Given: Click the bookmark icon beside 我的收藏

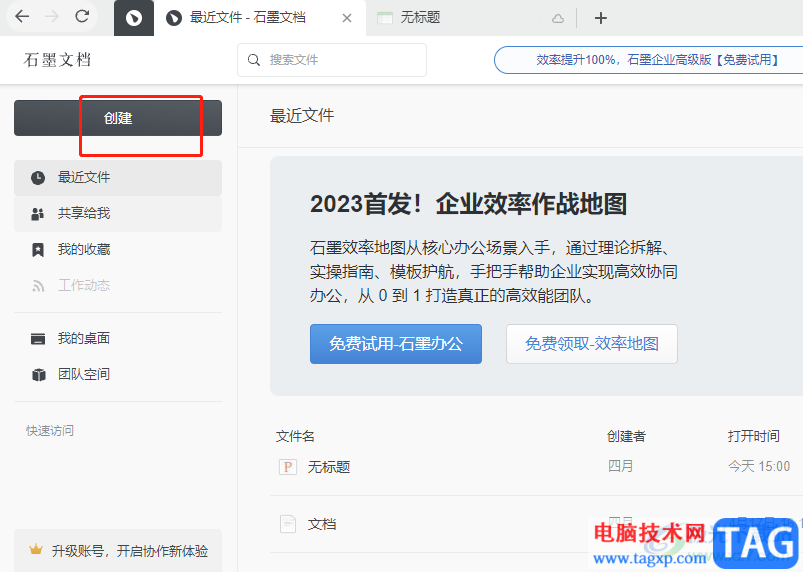Looking at the screenshot, I should (x=38, y=250).
